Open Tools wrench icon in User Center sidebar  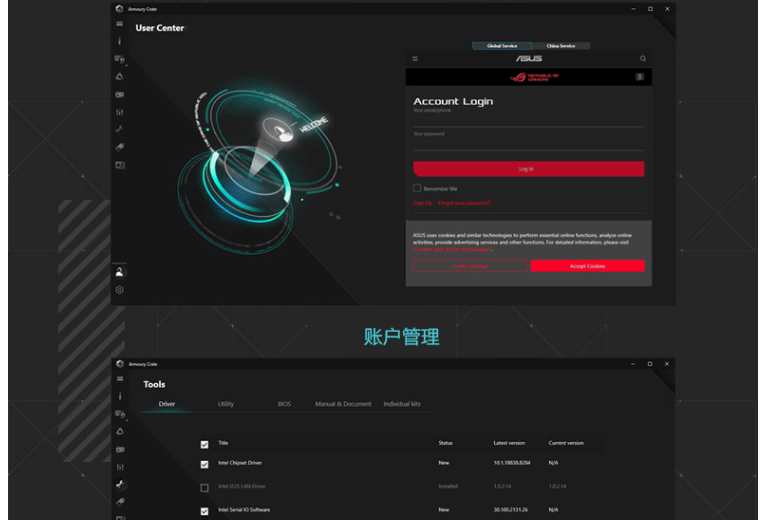tap(119, 129)
